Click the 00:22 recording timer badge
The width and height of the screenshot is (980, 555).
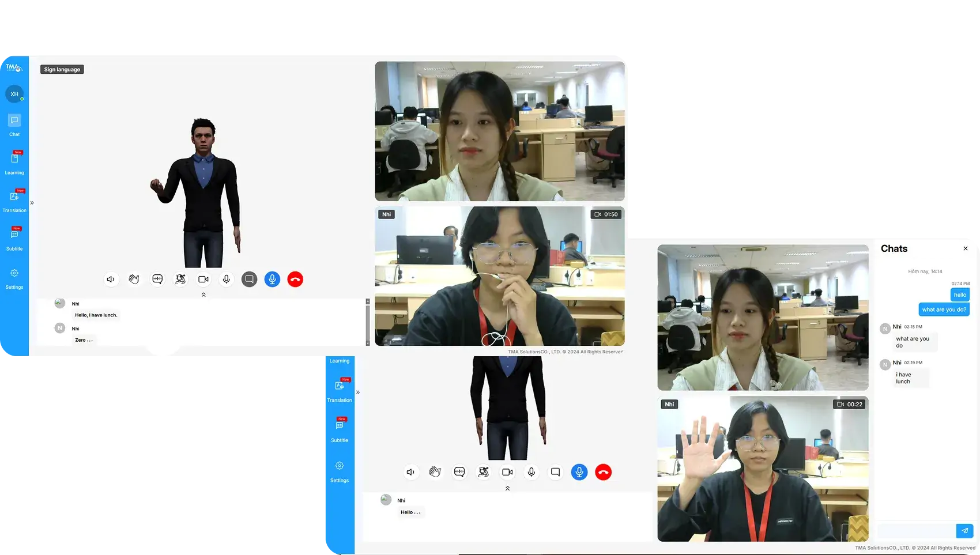[850, 405]
